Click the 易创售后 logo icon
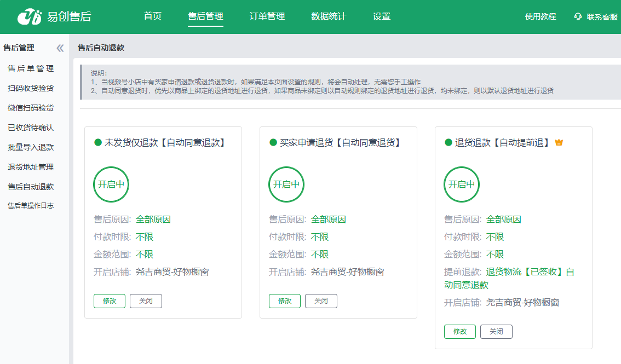This screenshot has height=364, width=621. (x=30, y=17)
